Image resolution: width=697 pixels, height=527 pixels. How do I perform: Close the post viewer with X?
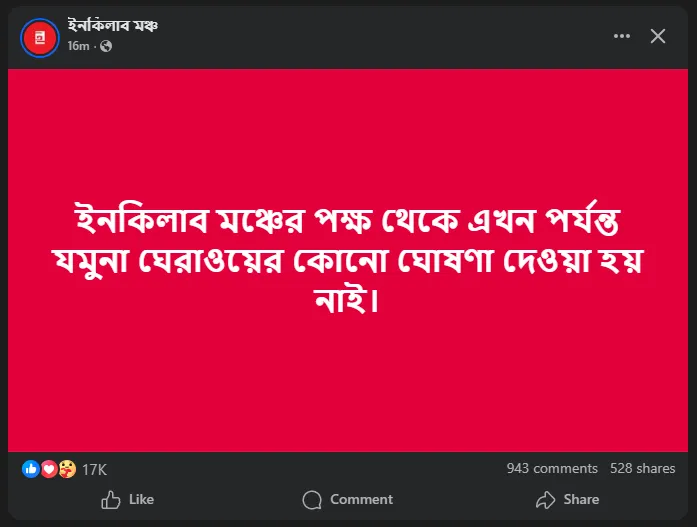(658, 36)
